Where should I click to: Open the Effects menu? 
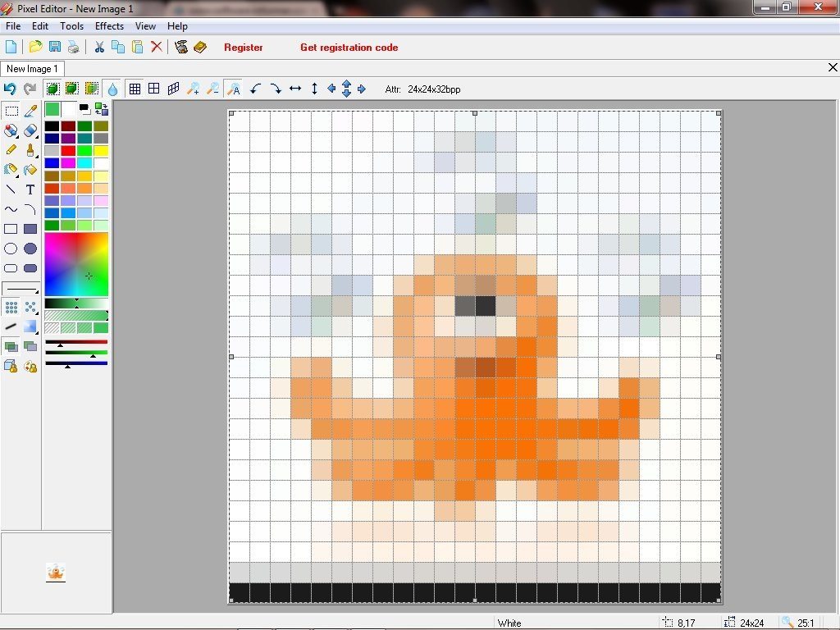point(109,25)
